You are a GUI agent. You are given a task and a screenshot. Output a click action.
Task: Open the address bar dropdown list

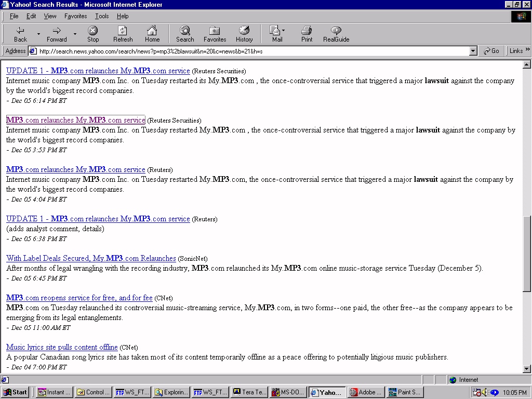click(473, 51)
